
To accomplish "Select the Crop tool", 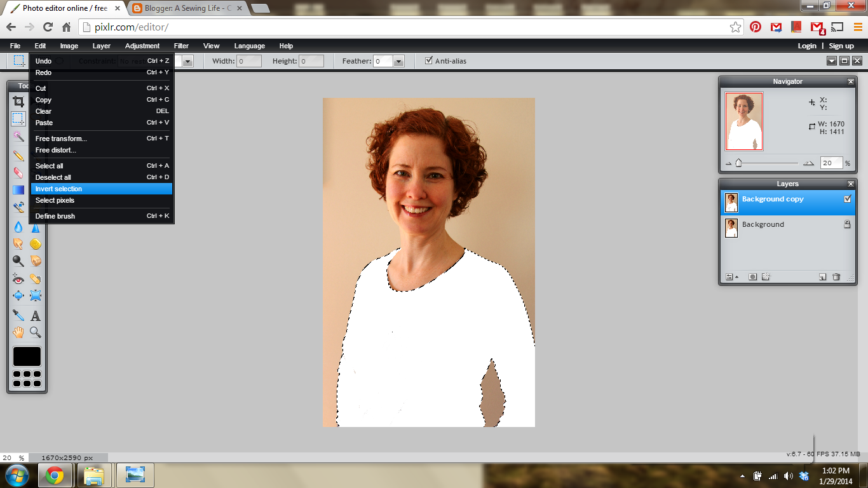I will 18,102.
